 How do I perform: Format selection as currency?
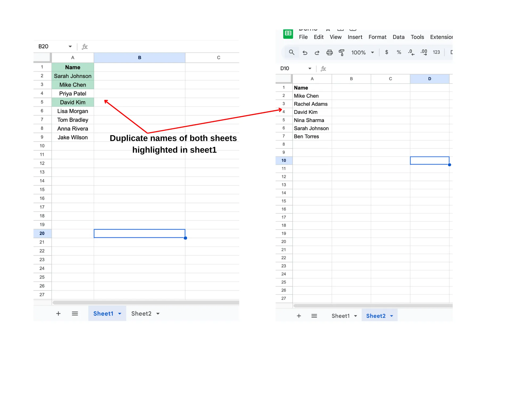(x=386, y=52)
